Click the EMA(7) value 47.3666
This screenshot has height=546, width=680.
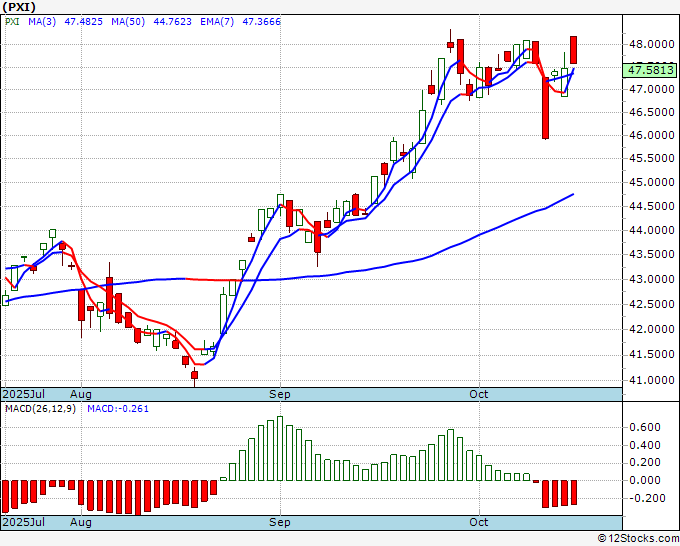pyautogui.click(x=261, y=22)
